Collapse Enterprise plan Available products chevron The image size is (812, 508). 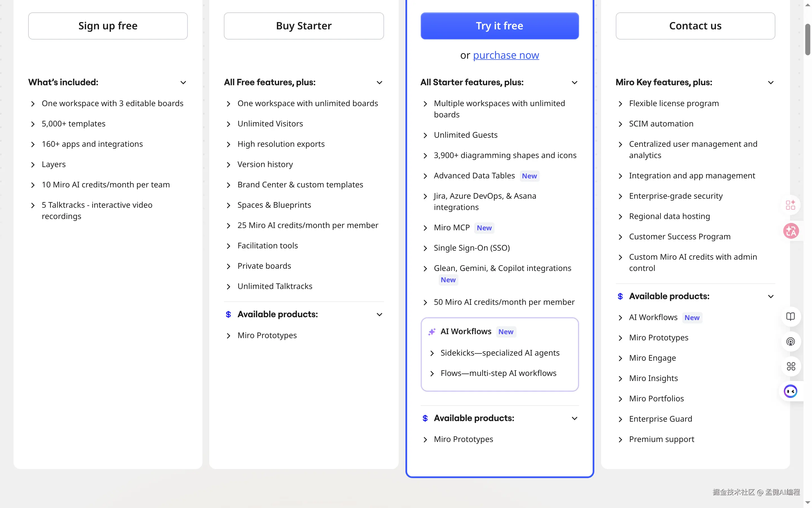771,296
